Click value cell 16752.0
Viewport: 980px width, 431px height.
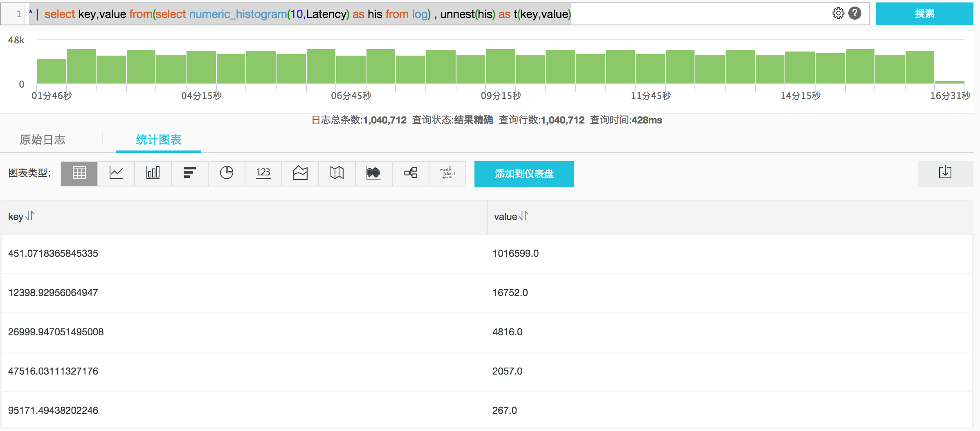tap(510, 293)
